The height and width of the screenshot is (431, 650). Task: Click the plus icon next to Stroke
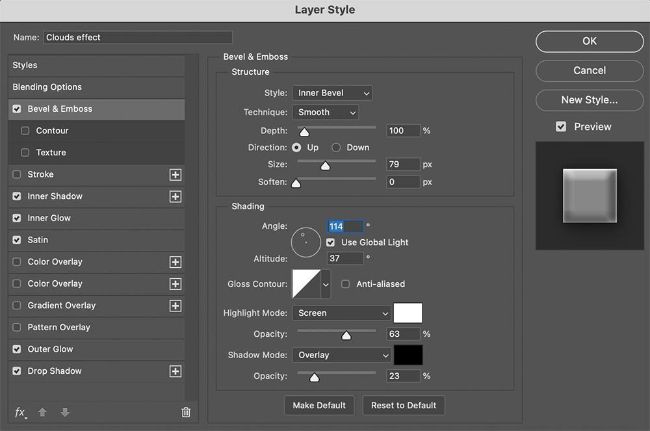click(175, 174)
